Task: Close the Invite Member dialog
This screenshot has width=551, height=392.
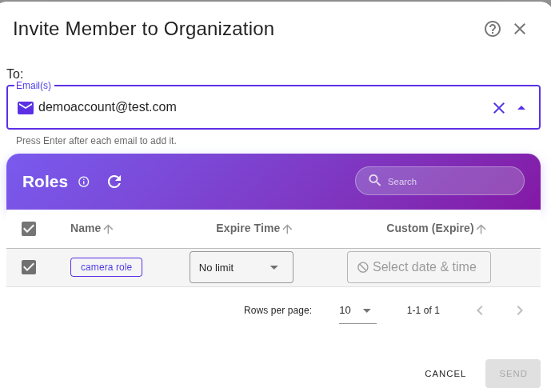Action: (520, 29)
